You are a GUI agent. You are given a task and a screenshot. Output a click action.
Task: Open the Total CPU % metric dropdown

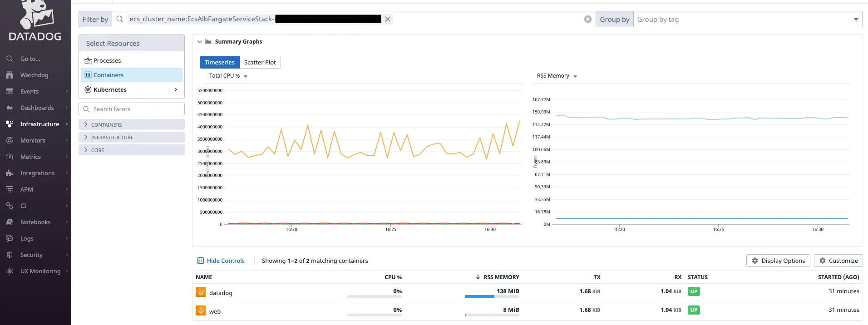tap(228, 76)
